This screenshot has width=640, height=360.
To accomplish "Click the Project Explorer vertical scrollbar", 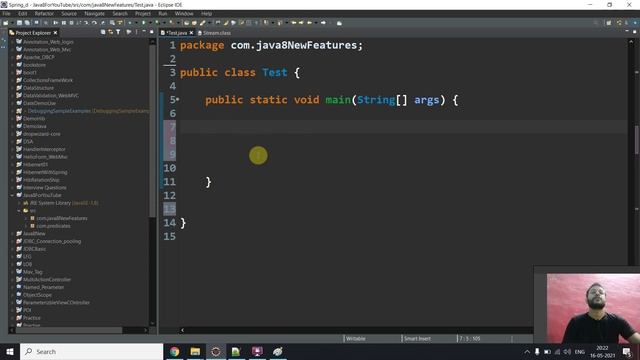I will tap(153, 131).
